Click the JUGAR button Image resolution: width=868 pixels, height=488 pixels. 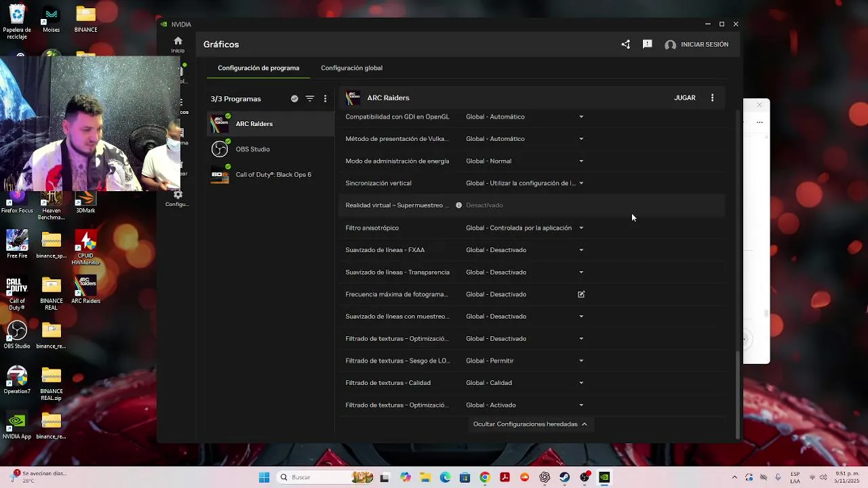coord(685,98)
